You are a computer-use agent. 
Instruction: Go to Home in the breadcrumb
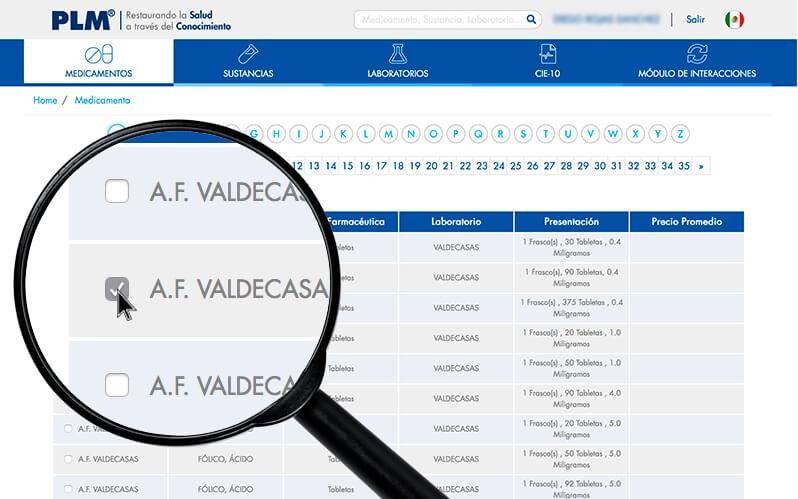45,101
